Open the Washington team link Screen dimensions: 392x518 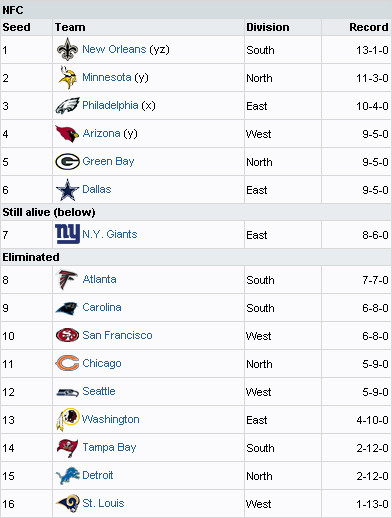tap(111, 419)
